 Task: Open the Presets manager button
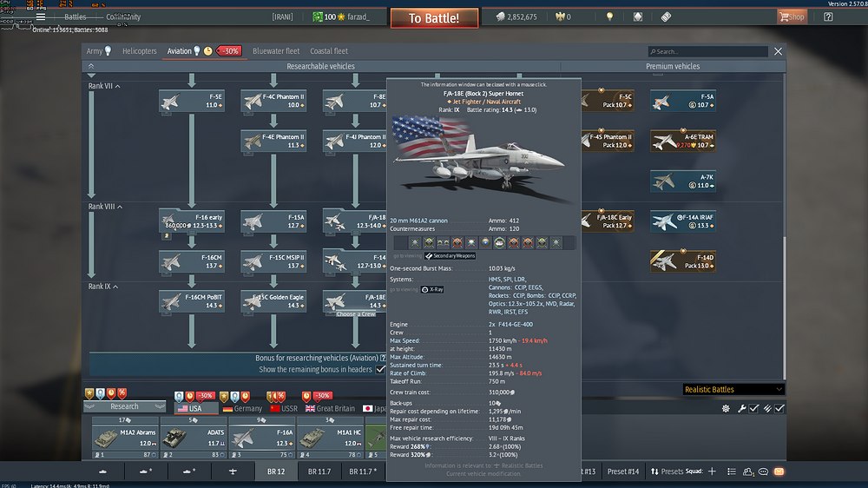(x=667, y=472)
